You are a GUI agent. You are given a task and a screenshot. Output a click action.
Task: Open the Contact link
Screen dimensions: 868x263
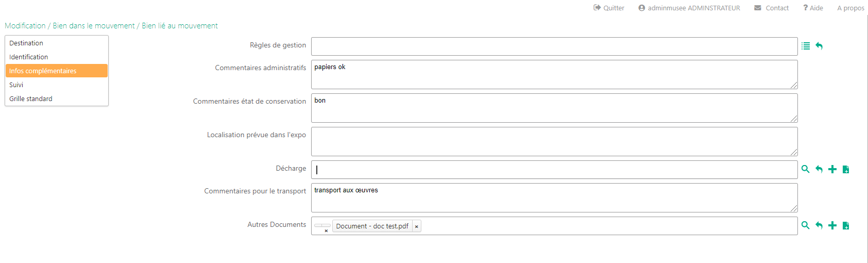[772, 8]
